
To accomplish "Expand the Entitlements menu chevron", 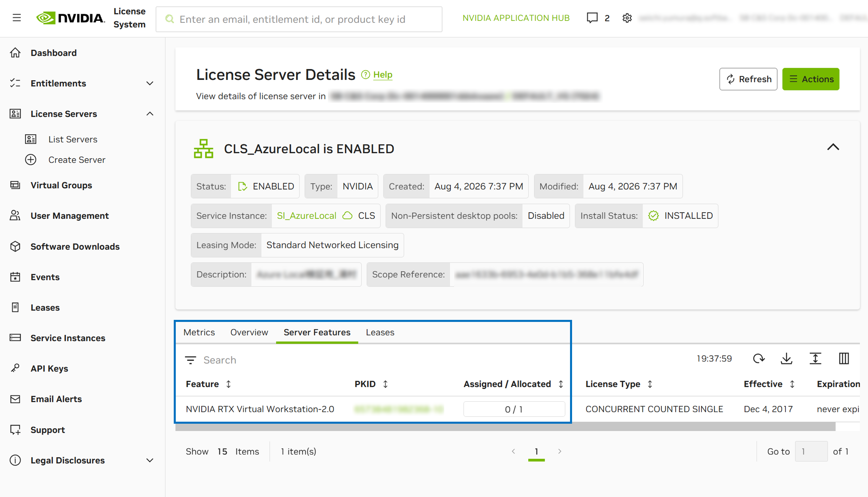I will tap(150, 83).
